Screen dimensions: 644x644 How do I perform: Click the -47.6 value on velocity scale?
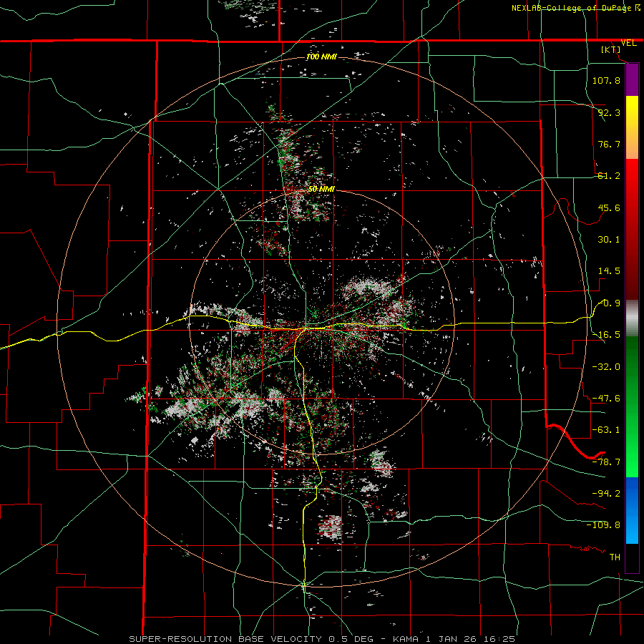606,399
